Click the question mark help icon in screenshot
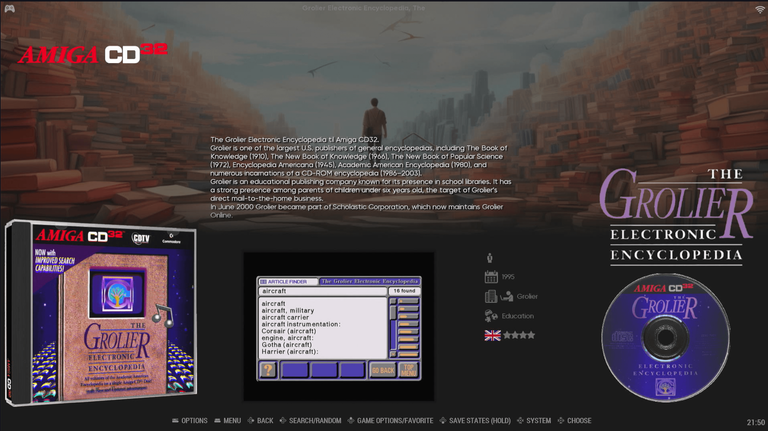This screenshot has height=431, width=768. (x=268, y=369)
